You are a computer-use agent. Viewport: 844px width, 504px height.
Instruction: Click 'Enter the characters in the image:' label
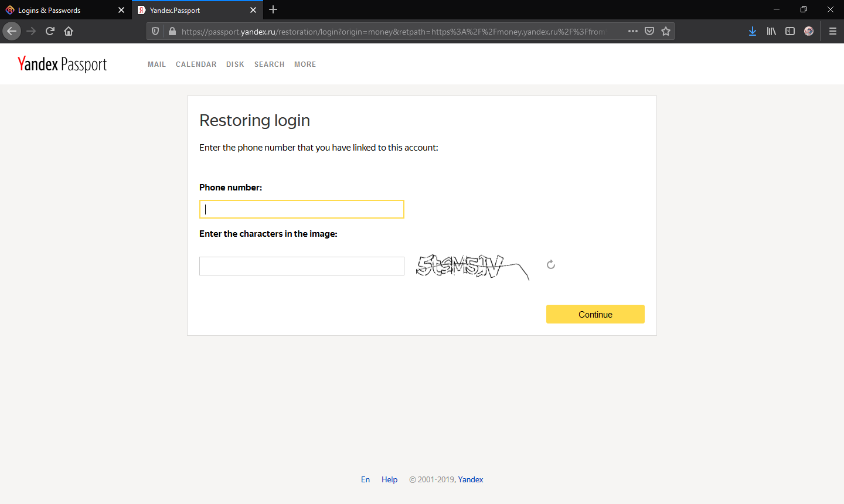268,234
